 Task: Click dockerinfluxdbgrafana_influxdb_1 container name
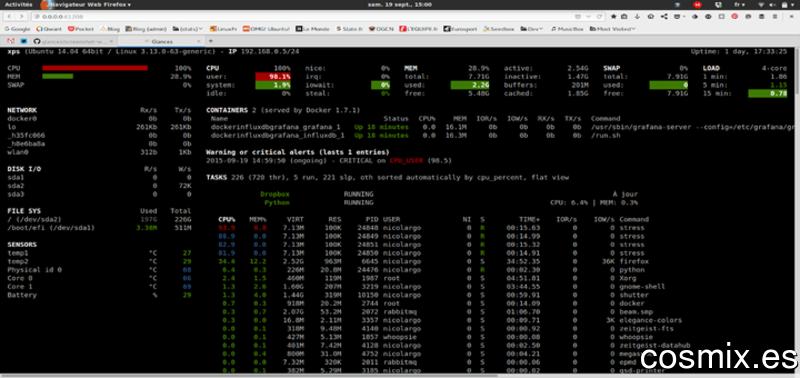pos(278,135)
